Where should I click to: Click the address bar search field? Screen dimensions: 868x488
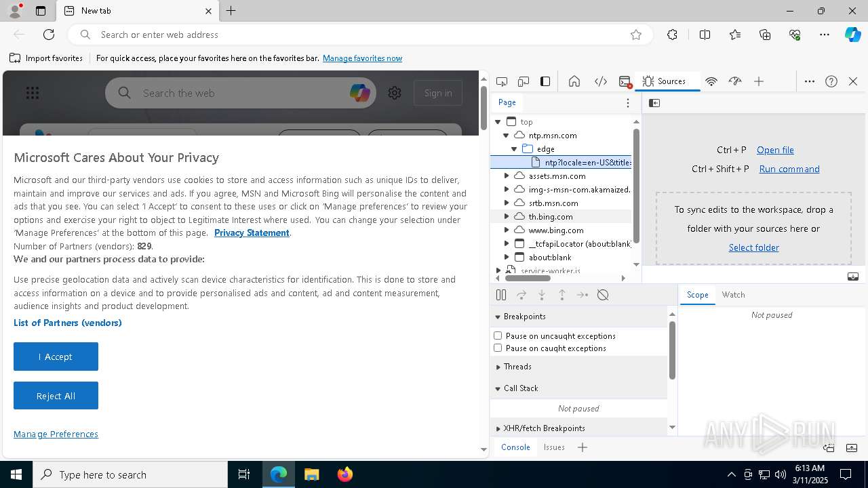click(359, 35)
